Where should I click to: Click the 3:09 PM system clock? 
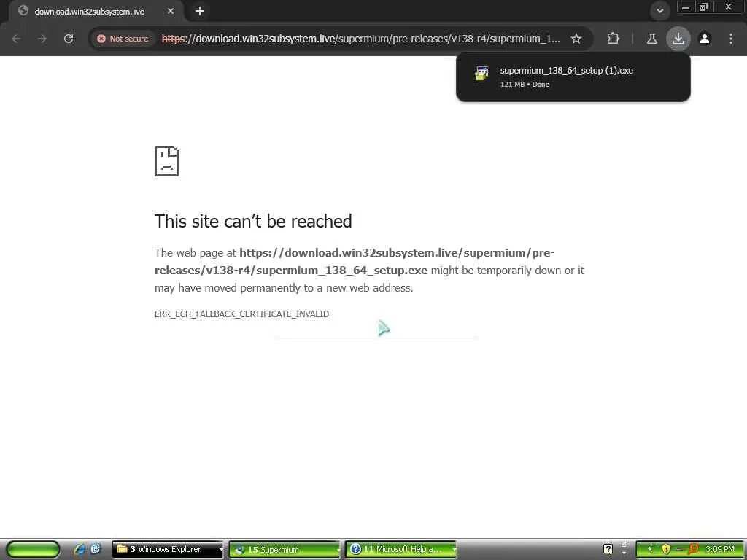[x=720, y=550]
